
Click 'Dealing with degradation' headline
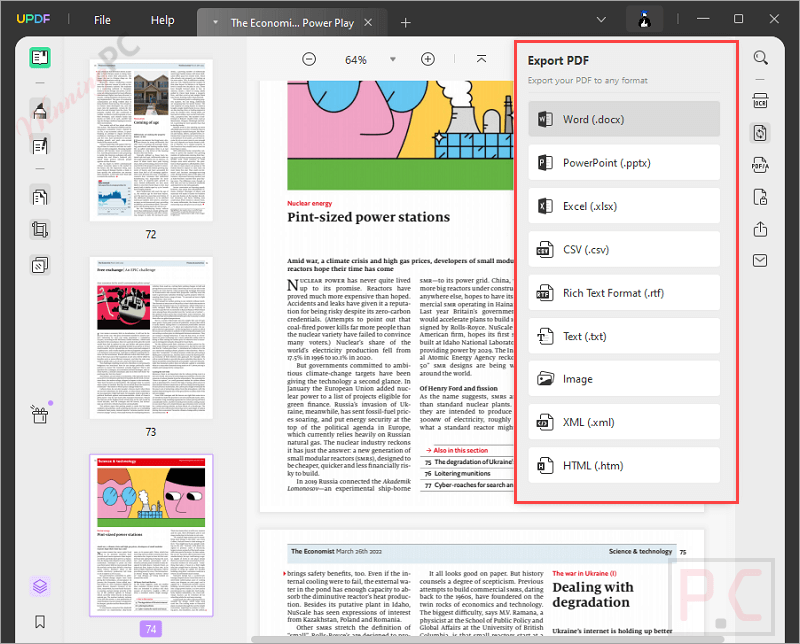pyautogui.click(x=593, y=595)
